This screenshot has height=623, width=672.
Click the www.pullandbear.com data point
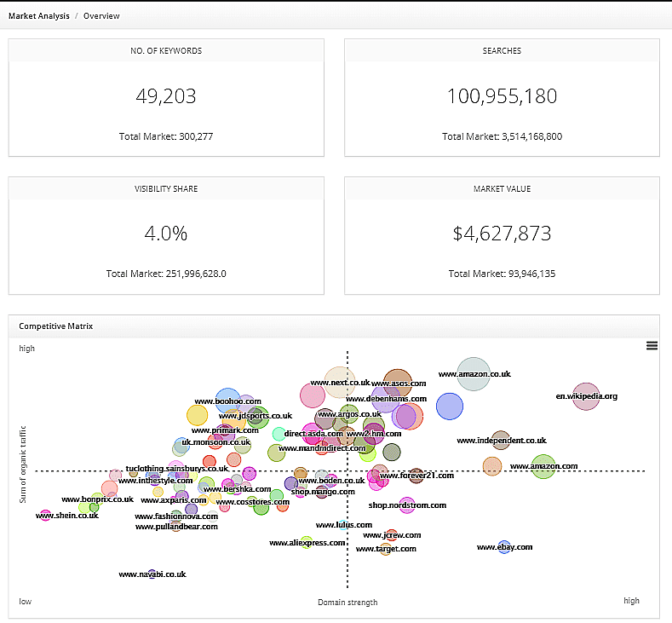pos(176,527)
